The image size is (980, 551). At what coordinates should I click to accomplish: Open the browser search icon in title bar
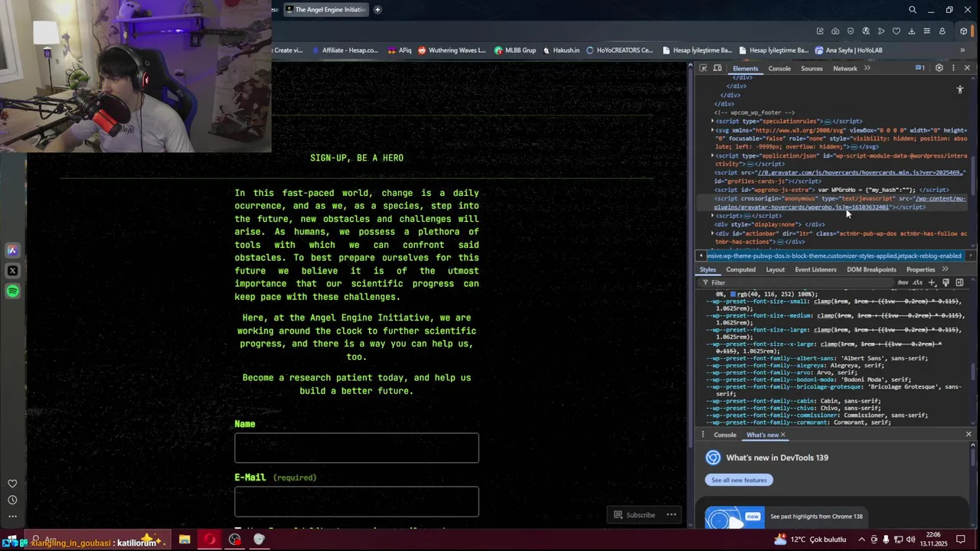913,10
